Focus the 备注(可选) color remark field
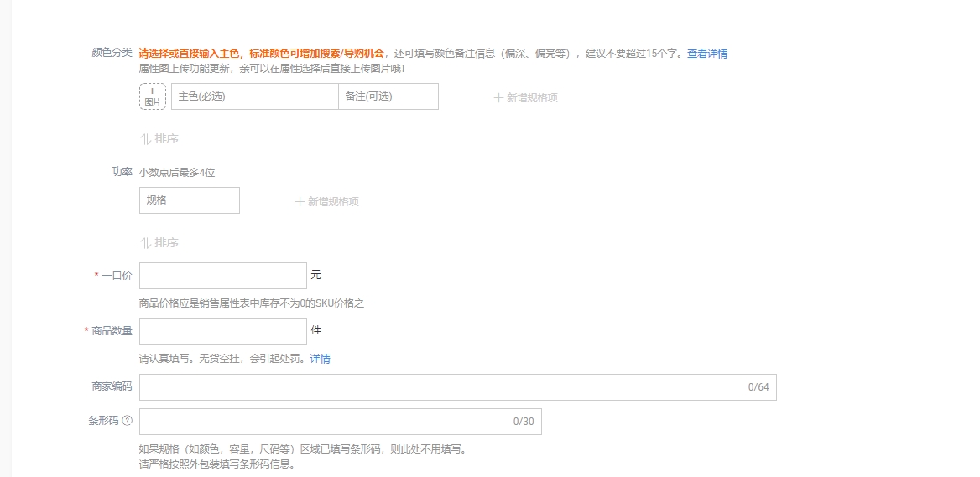 coord(388,96)
